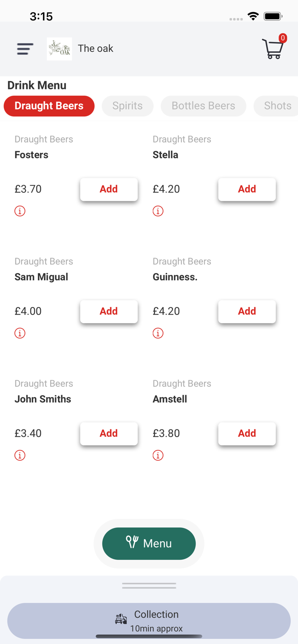This screenshot has width=298, height=644.
Task: Select the Draught Beers tab
Action: click(49, 106)
